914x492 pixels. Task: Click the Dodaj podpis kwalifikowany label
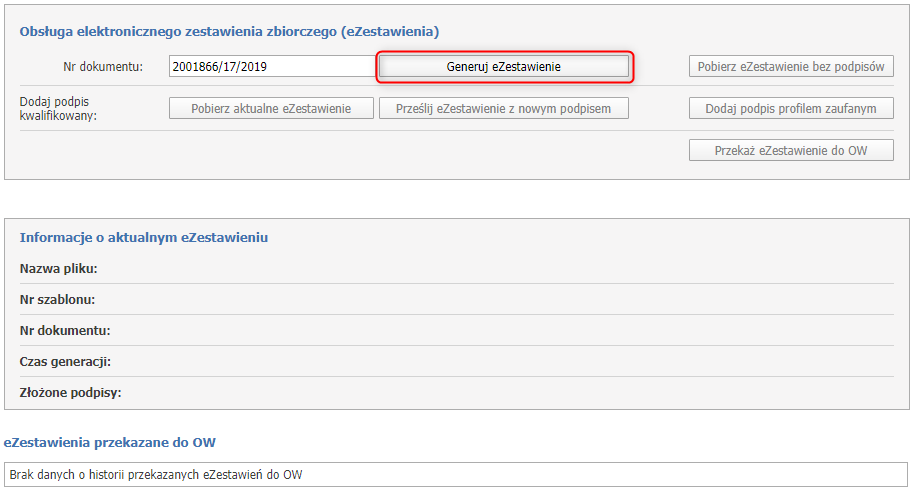pos(62,108)
